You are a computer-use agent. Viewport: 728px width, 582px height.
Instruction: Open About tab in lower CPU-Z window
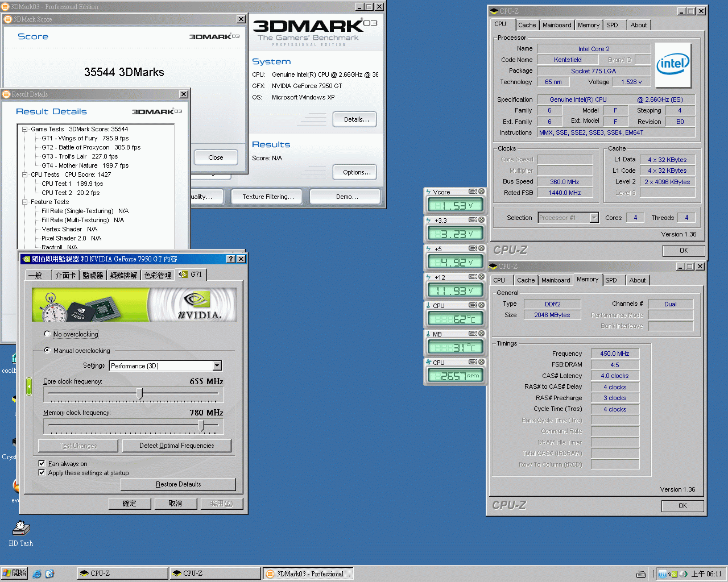click(638, 280)
